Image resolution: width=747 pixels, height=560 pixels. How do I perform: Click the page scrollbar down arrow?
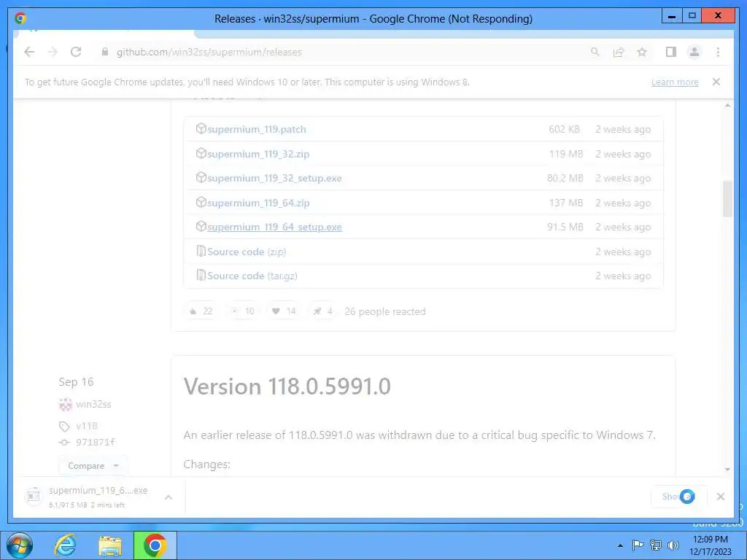pos(727,469)
